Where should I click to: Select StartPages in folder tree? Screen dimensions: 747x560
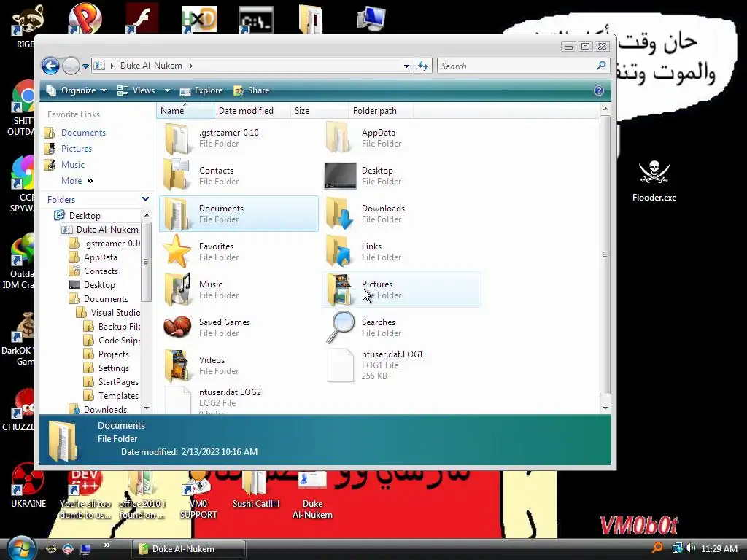(x=118, y=382)
